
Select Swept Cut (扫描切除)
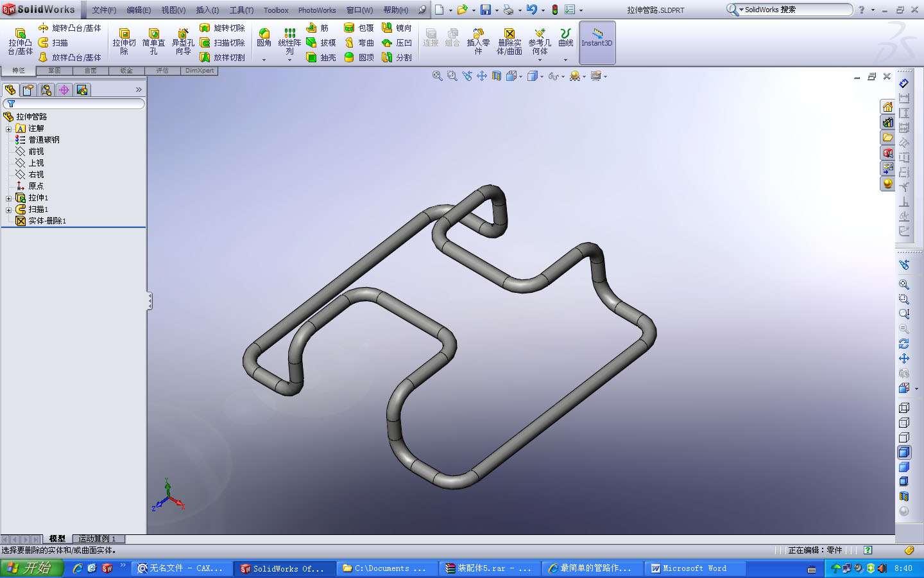pyautogui.click(x=222, y=43)
